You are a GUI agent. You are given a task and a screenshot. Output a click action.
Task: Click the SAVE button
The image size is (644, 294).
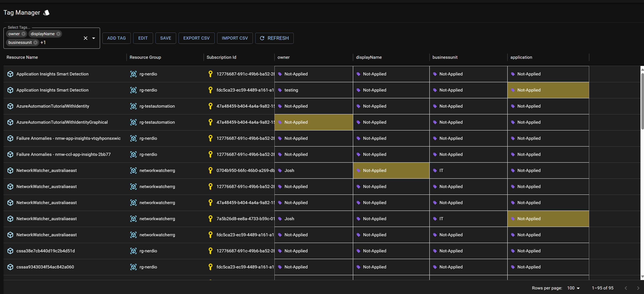[x=166, y=38]
